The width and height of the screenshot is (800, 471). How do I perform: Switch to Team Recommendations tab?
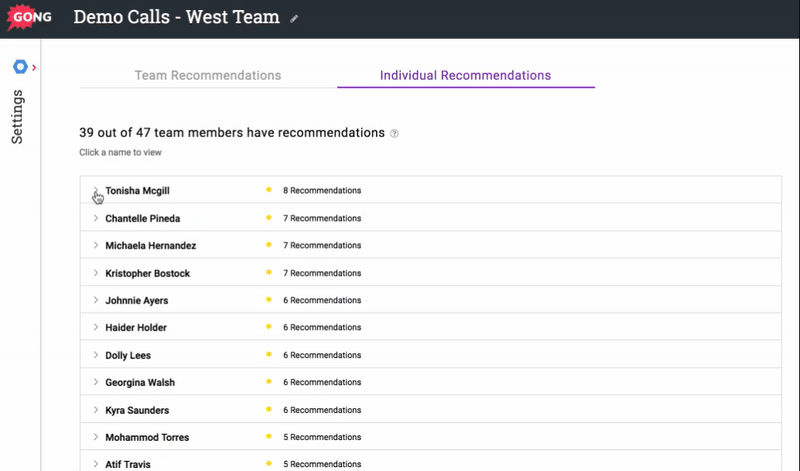pos(208,75)
